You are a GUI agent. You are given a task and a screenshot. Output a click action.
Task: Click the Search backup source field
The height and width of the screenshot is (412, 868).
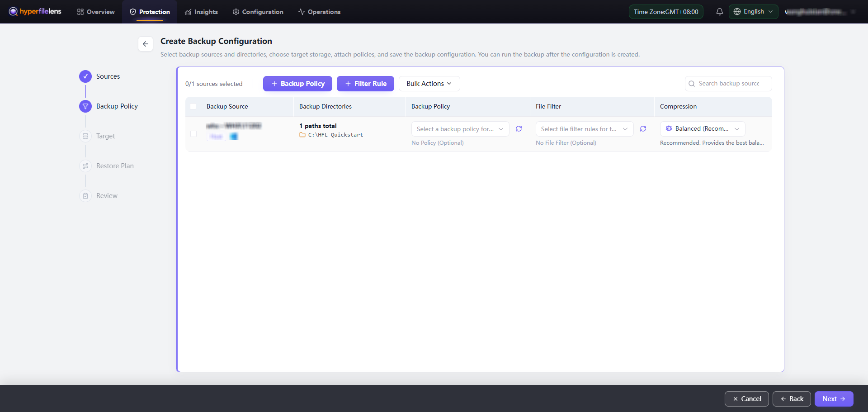tap(728, 84)
